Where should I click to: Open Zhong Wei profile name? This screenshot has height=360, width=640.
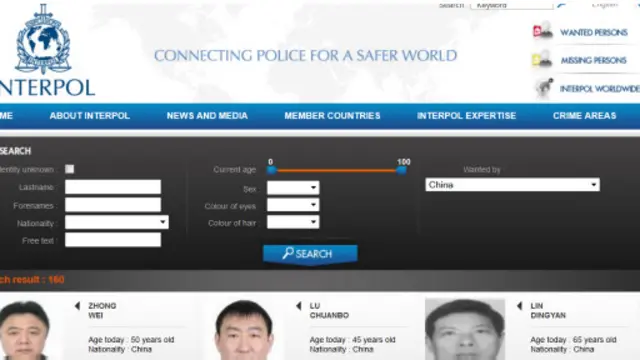pos(102,310)
